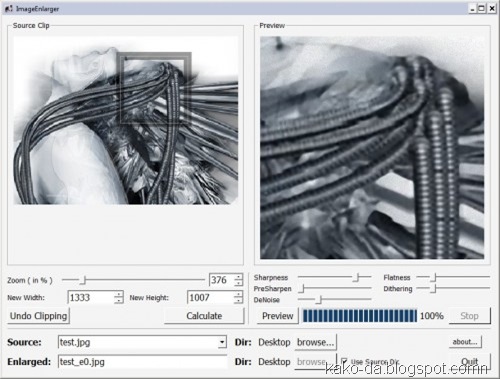Click the Undo Clipping button
Screen dimensions: 500x379
point(38,316)
